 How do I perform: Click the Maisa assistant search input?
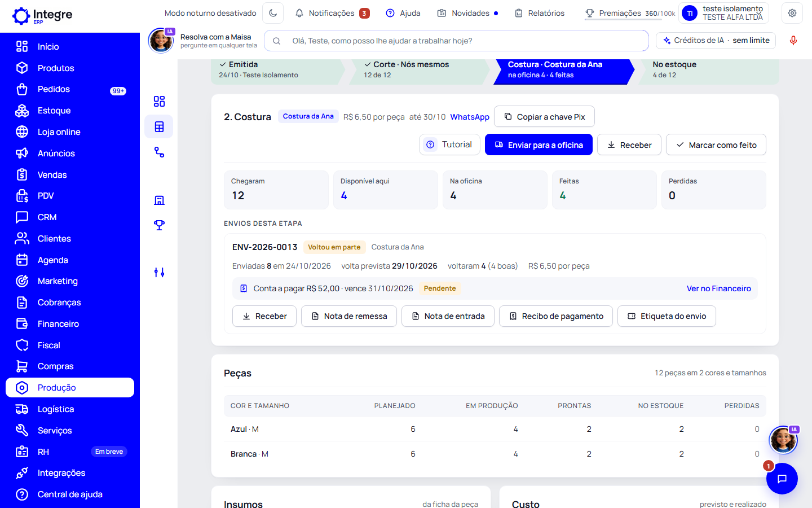456,41
